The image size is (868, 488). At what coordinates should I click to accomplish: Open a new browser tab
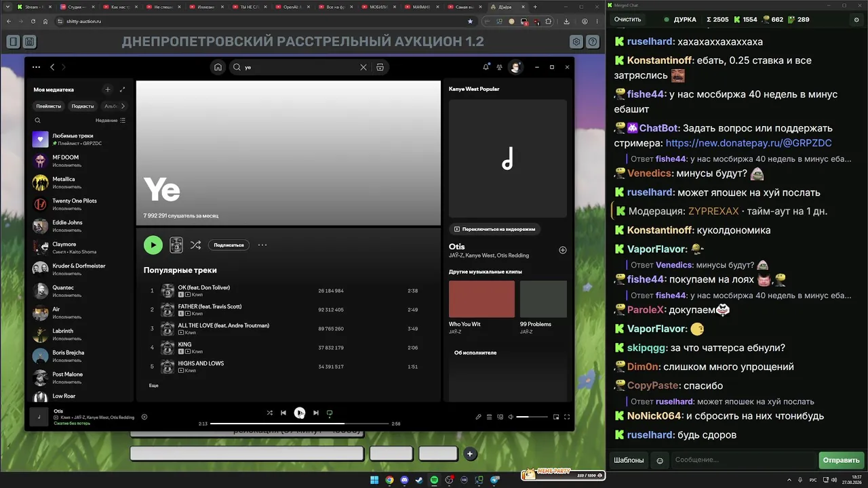[535, 7]
